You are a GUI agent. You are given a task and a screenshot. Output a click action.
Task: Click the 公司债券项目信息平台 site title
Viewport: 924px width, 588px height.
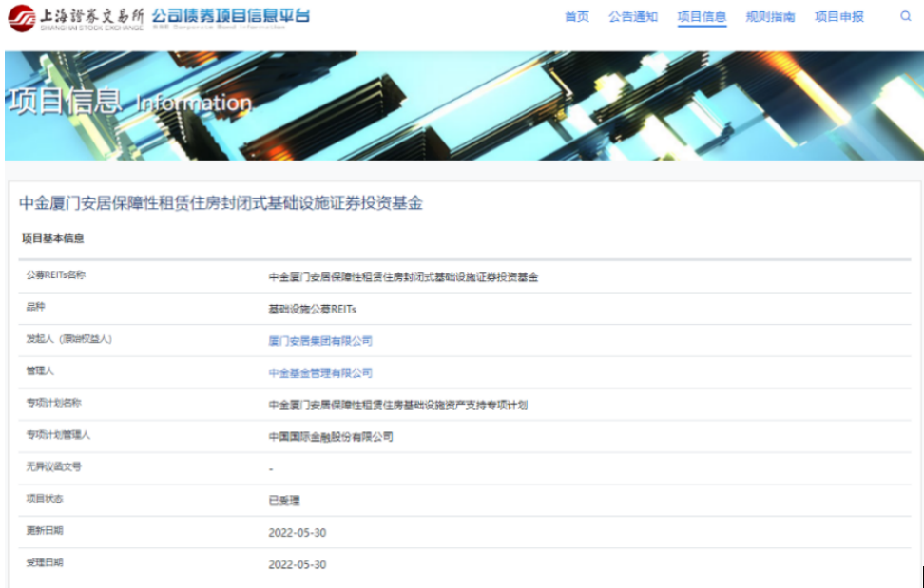231,16
